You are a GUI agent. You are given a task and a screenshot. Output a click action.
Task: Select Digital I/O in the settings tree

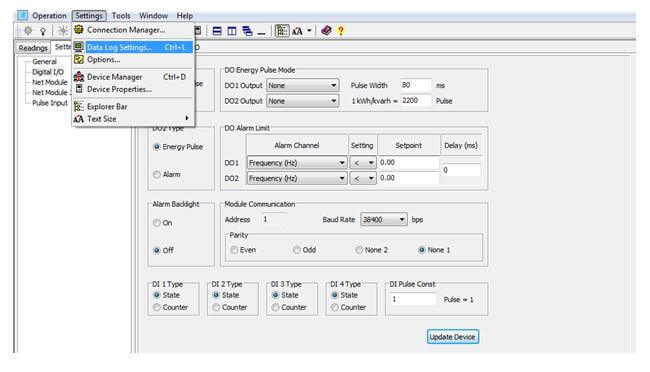pyautogui.click(x=48, y=72)
